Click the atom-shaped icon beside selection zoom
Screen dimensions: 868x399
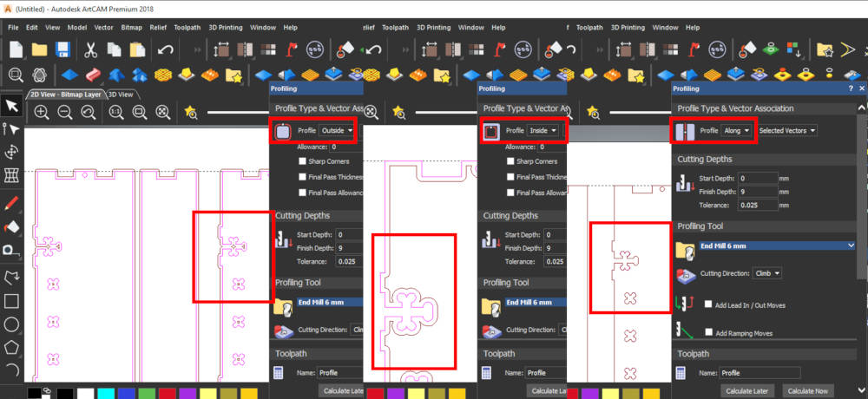[x=39, y=74]
